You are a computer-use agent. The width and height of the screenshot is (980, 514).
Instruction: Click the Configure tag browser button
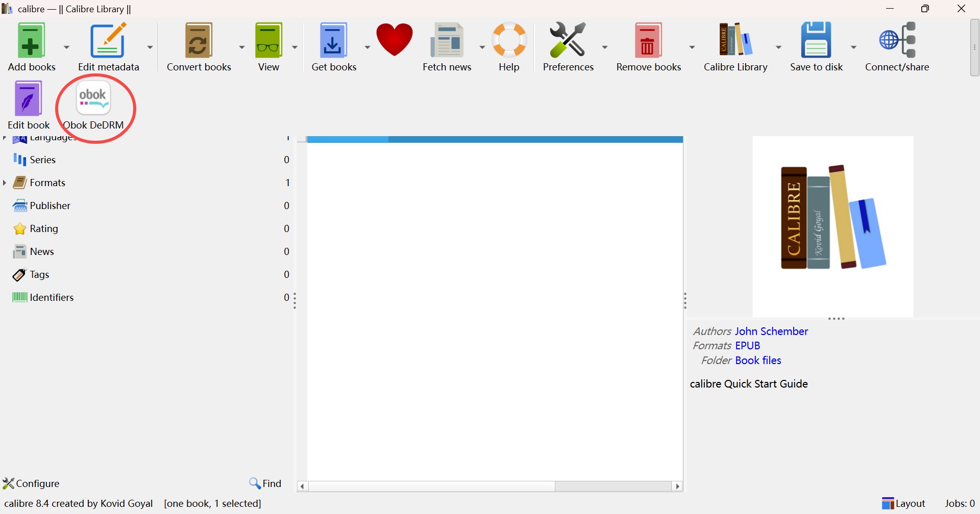(x=32, y=483)
